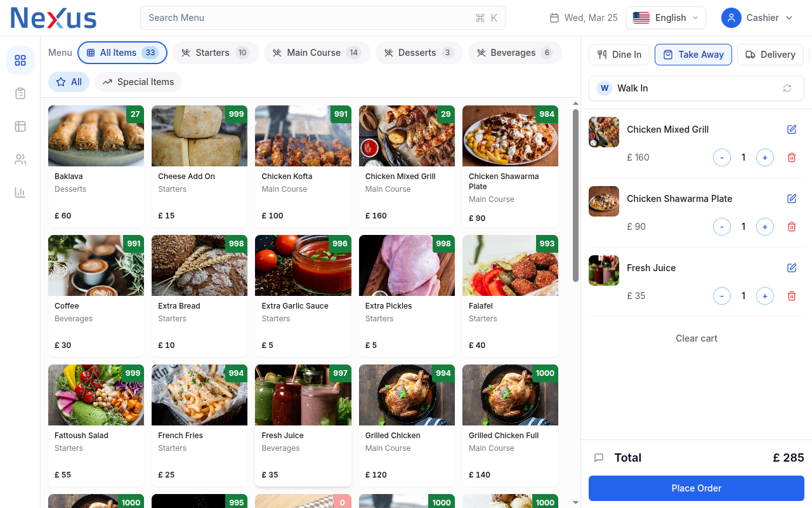
Task: Select the Chicken Shawarma Plate menu card
Action: pyautogui.click(x=510, y=166)
